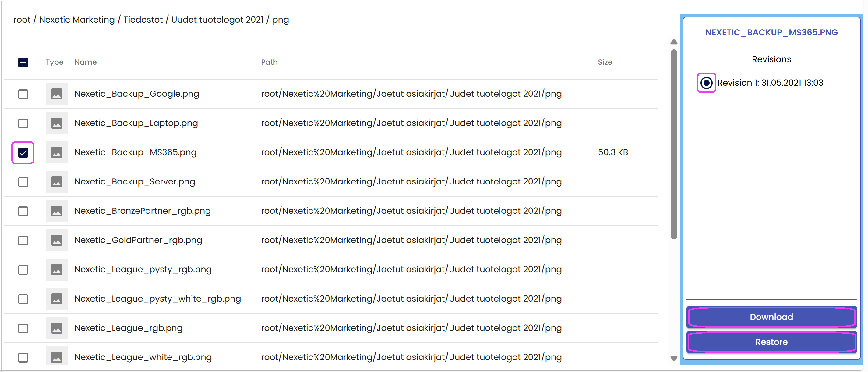Click path cell of Nexetic_GoldPartner_rgb.png row
The height and width of the screenshot is (372, 868).
pos(411,240)
